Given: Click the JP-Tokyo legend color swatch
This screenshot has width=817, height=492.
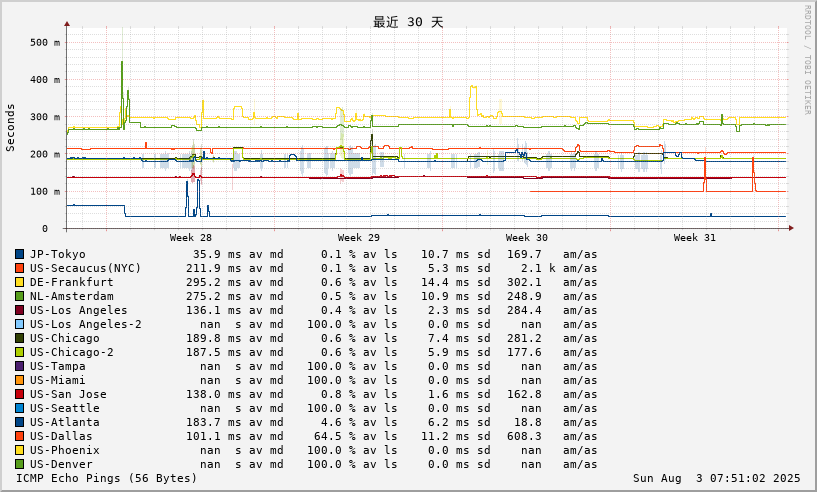Looking at the screenshot, I should tap(19, 254).
